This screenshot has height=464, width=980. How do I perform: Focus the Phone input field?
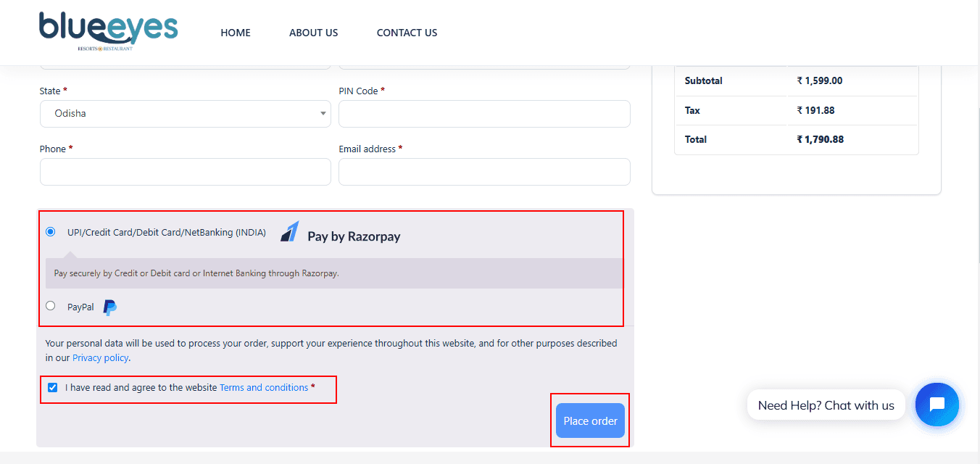coord(185,172)
